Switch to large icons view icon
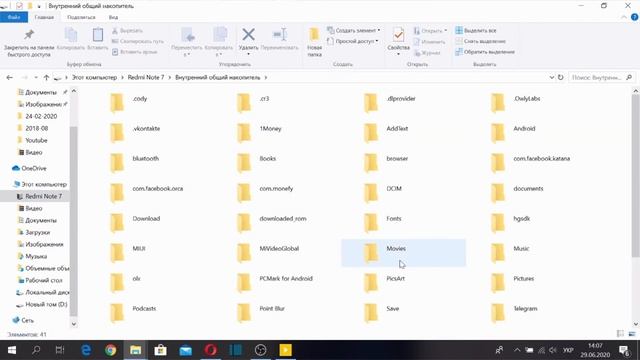640x360 pixels. 632,334
